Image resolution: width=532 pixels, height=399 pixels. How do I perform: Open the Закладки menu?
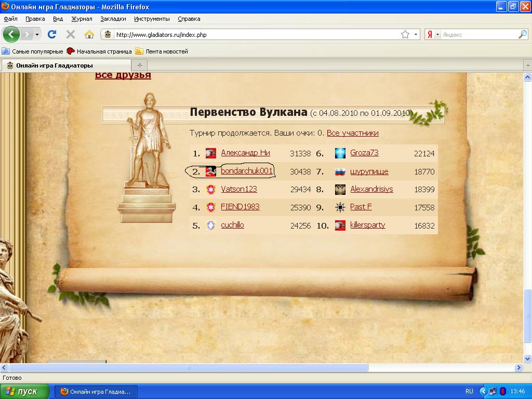[113, 19]
